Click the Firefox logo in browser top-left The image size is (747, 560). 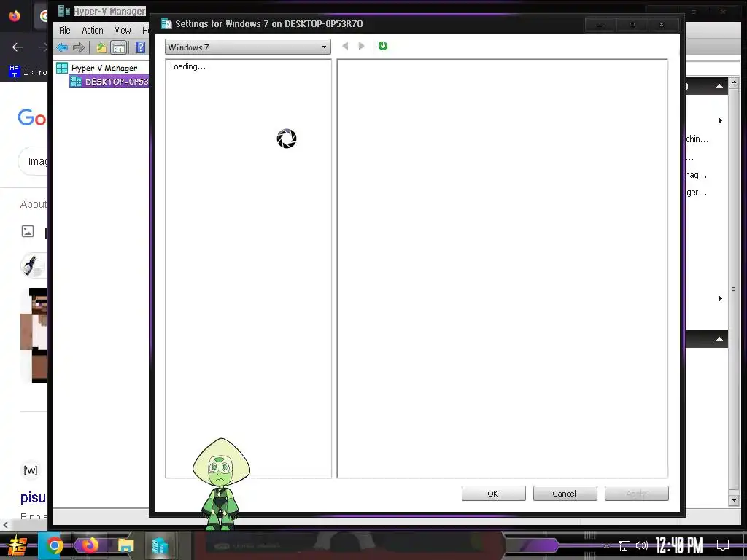(15, 16)
